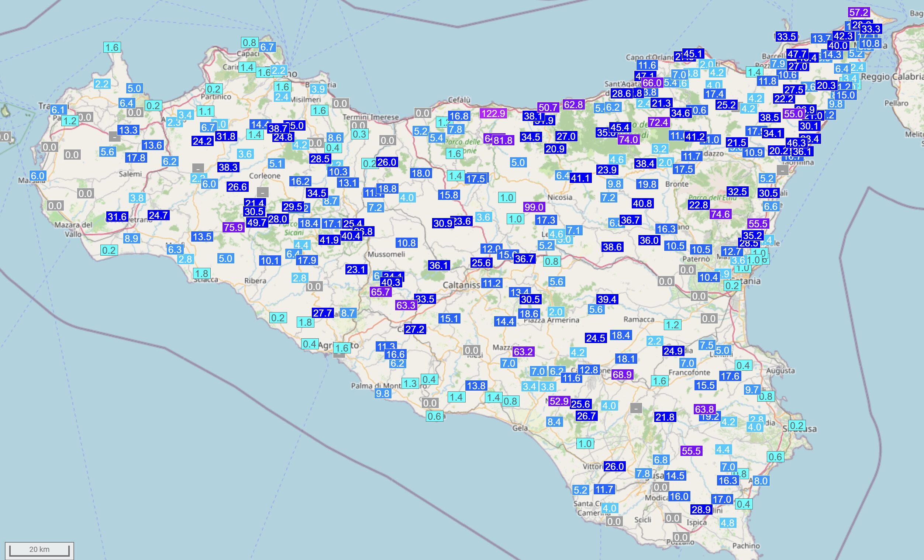Viewport: 924px width, 560px height.
Task: Click the 63.8 purple marker
Action: click(704, 409)
